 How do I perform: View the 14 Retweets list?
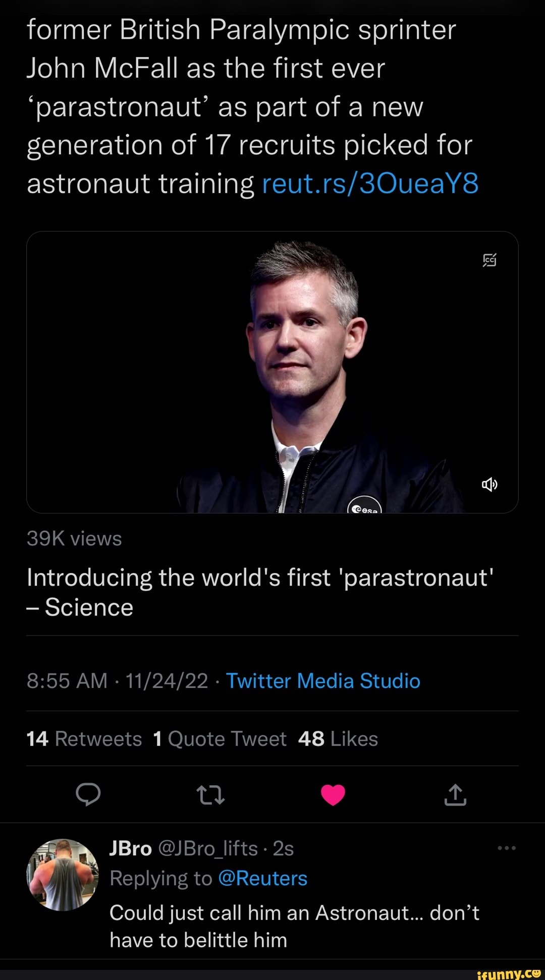(x=84, y=739)
